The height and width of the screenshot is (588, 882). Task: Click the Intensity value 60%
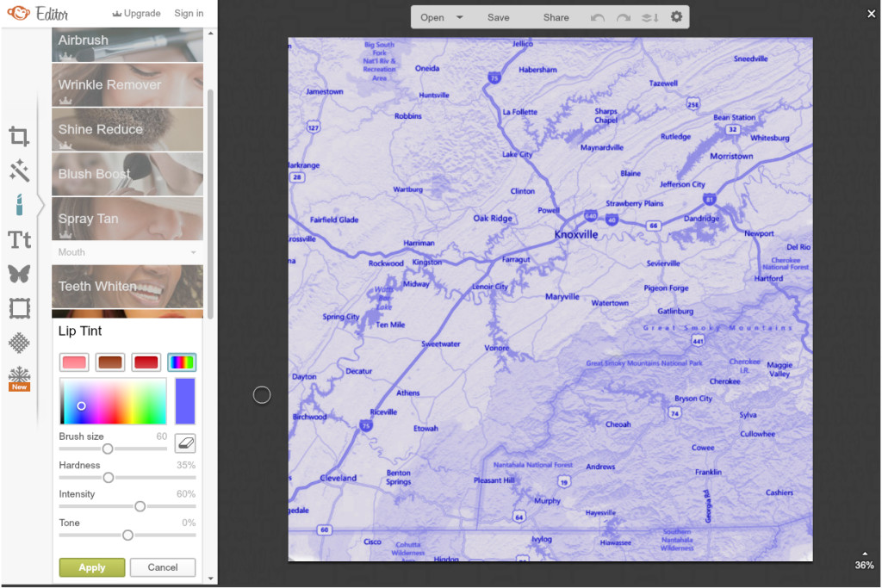point(186,493)
